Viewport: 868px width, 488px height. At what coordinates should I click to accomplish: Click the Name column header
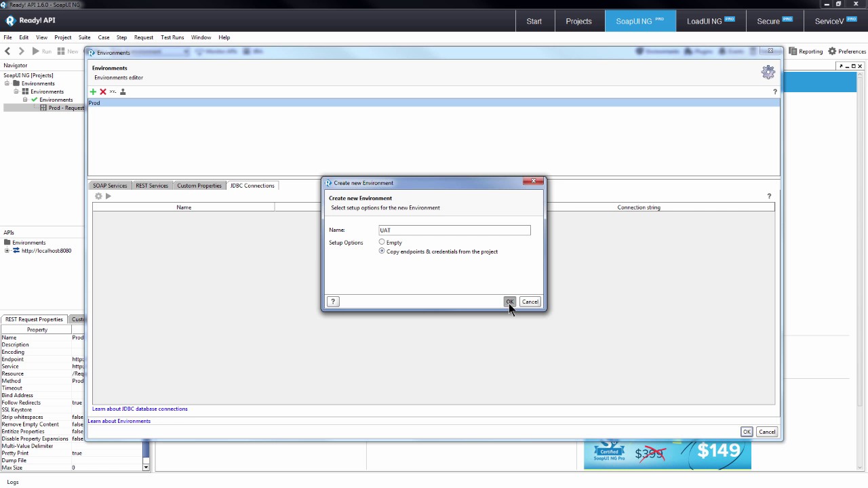tap(184, 207)
